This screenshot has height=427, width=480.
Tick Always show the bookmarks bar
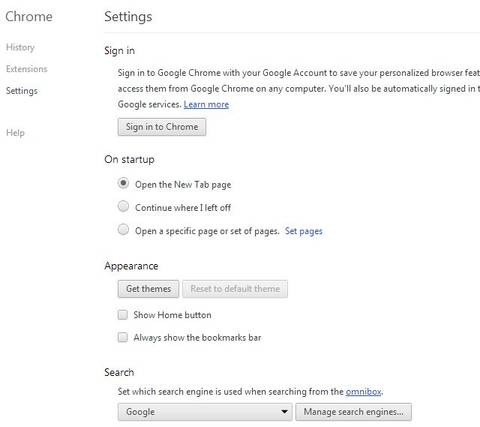123,337
